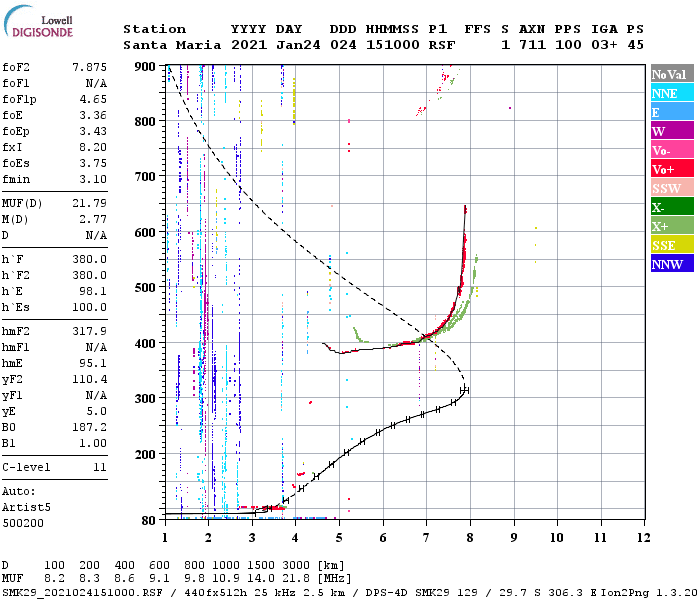Click the 5 MHz frequency axis label

[339, 538]
